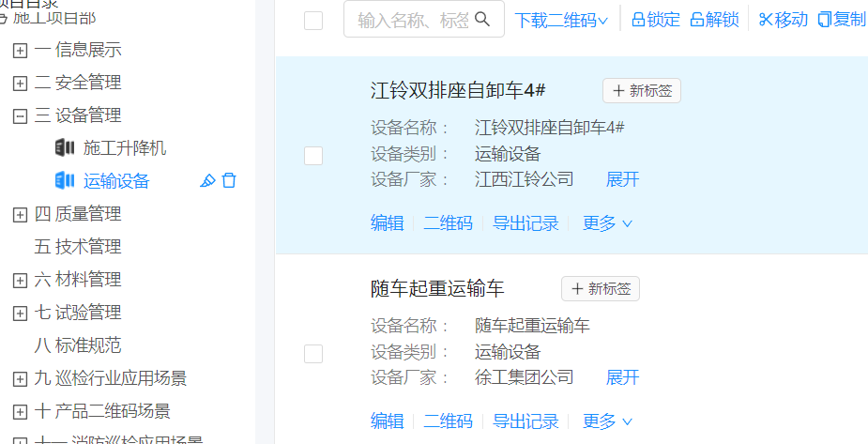Click the 施工升降机 device icon
Viewport: 868px width, 444px height.
(65, 148)
